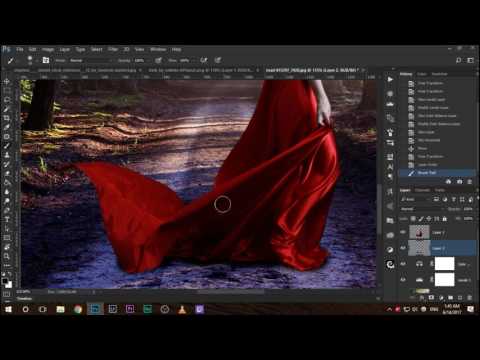
Task: Create new snapshot in History panel
Action: pyautogui.click(x=459, y=182)
